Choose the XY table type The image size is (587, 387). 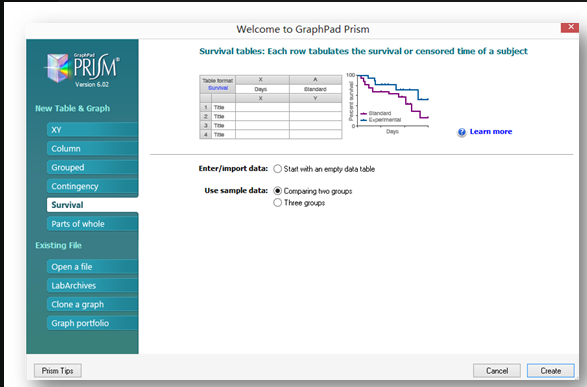click(92, 129)
